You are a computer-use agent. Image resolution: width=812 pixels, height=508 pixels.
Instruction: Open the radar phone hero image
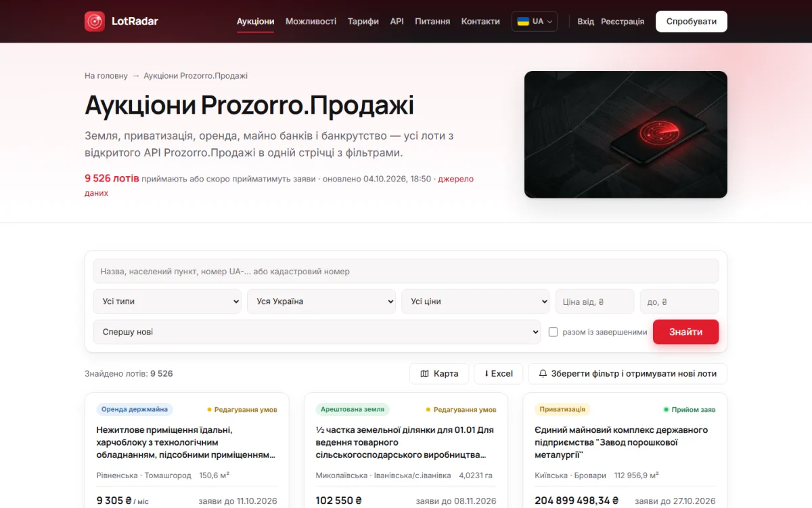point(626,135)
